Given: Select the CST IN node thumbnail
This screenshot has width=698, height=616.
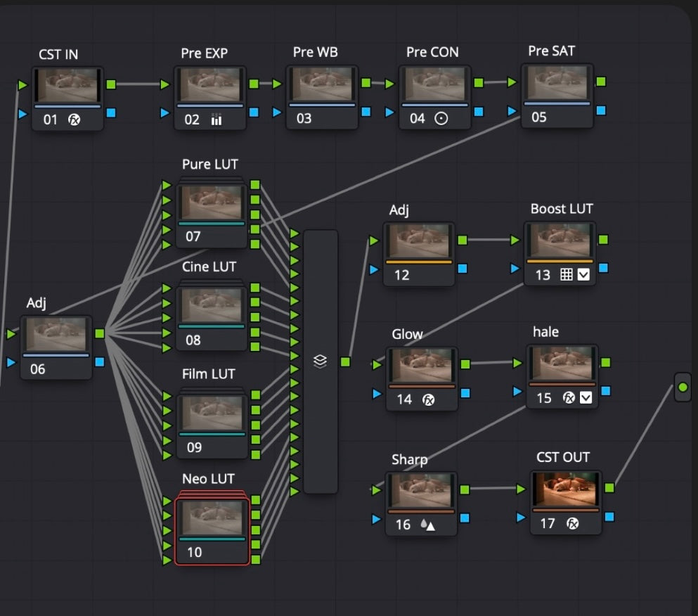Looking at the screenshot, I should (x=67, y=86).
